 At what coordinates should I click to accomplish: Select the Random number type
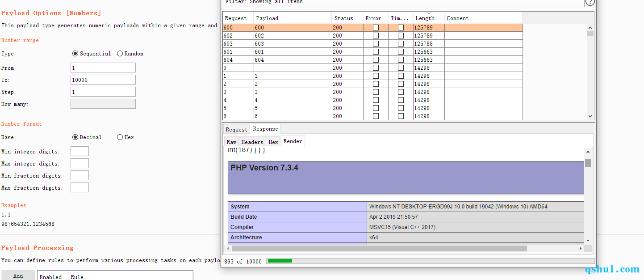tap(120, 54)
